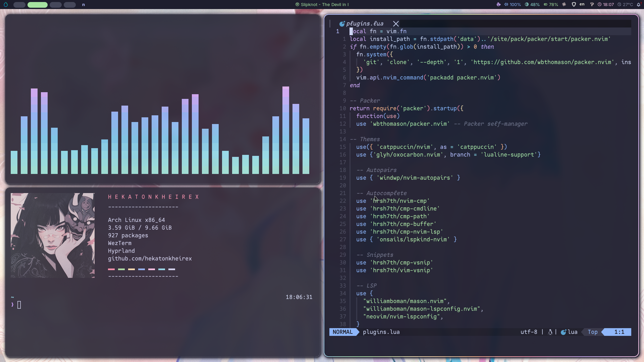Click the coffee cup idle inhibitor icon
Screen dimensions: 644x362
tap(498, 4)
